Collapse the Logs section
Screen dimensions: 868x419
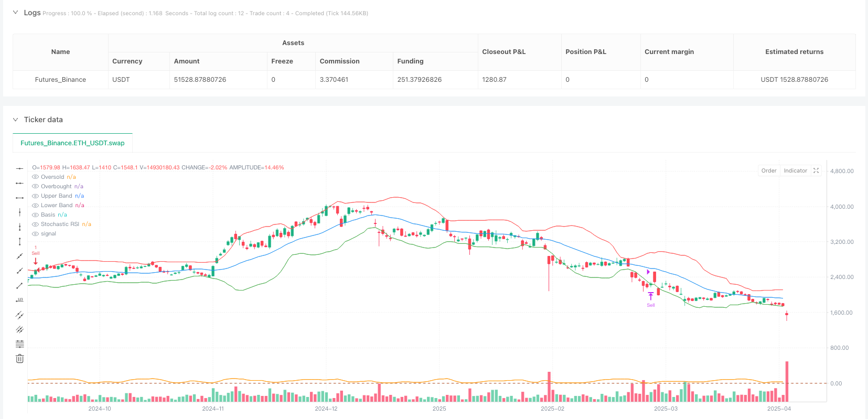(15, 13)
